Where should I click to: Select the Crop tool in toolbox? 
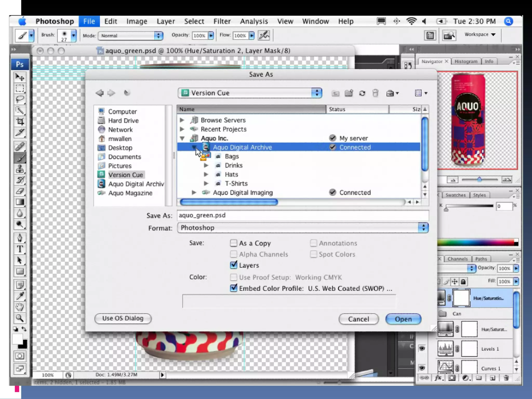[20, 121]
